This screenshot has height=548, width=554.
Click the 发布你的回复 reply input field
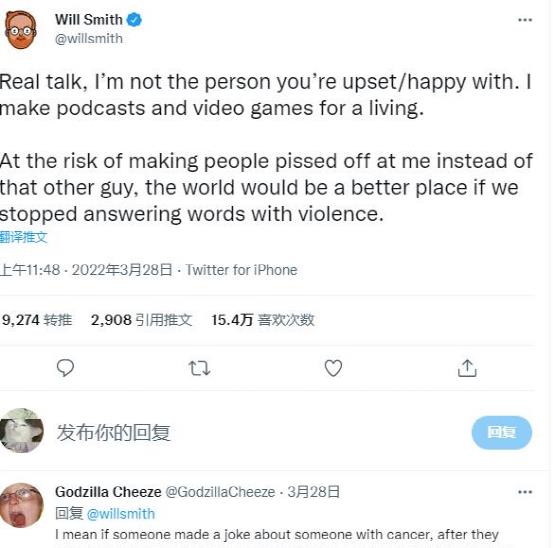coord(260,432)
